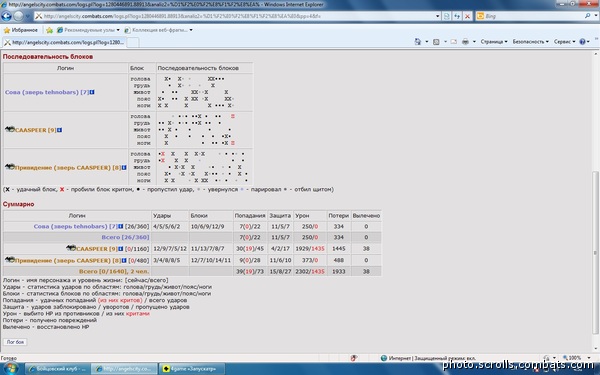
Task: Click the Лог боя button
Action: point(15,342)
